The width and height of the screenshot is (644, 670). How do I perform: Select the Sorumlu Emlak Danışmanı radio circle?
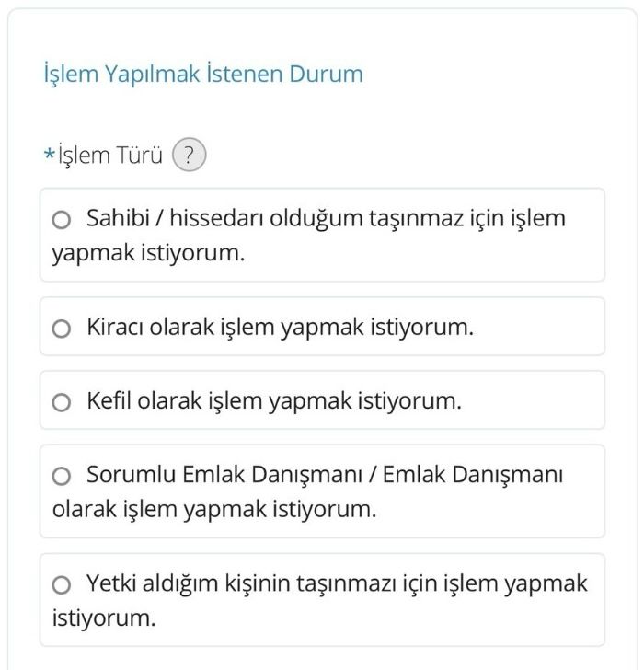(62, 476)
